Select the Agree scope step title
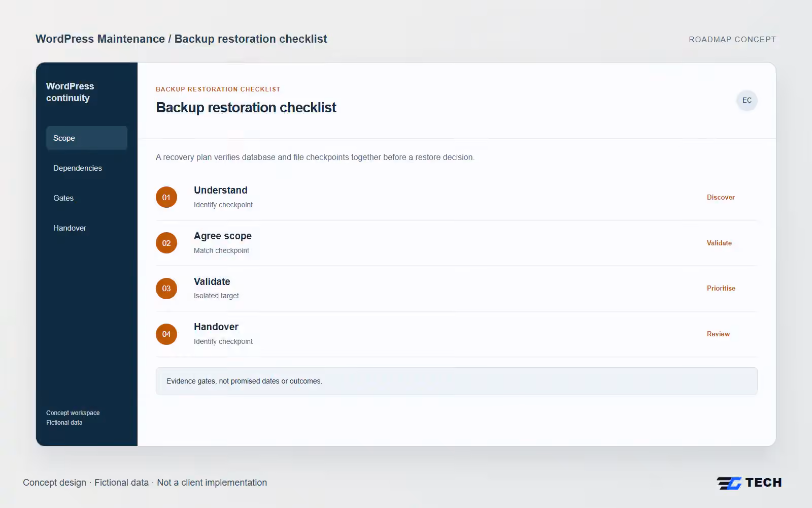 pyautogui.click(x=223, y=236)
